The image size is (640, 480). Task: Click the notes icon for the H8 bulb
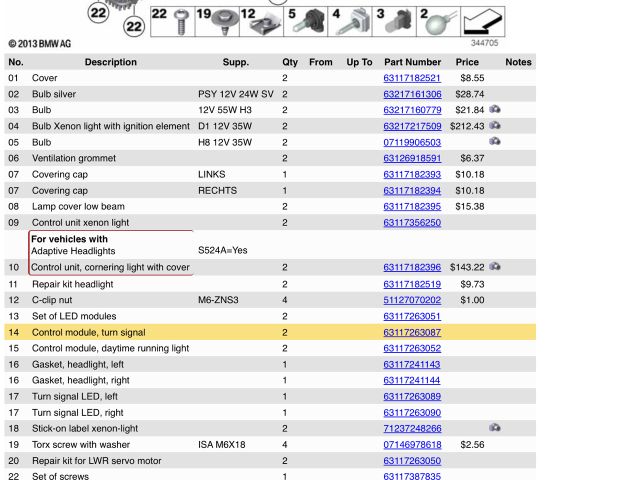pyautogui.click(x=495, y=142)
